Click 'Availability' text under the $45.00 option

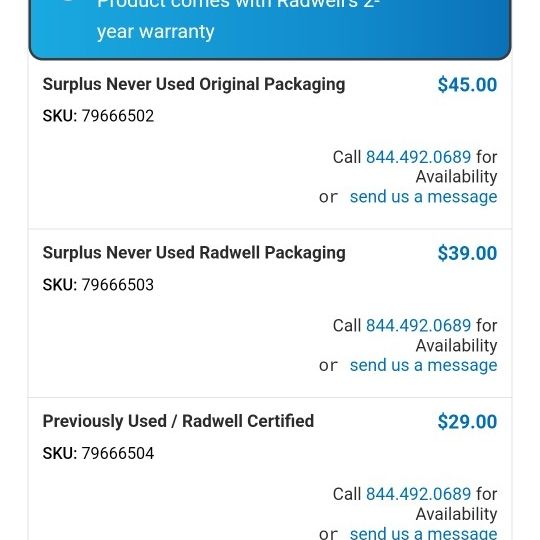pyautogui.click(x=456, y=177)
